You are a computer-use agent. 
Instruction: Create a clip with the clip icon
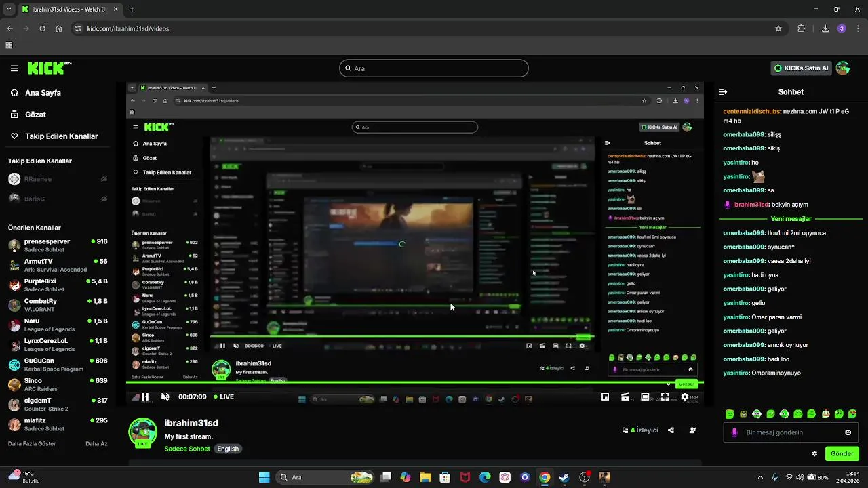pyautogui.click(x=625, y=397)
